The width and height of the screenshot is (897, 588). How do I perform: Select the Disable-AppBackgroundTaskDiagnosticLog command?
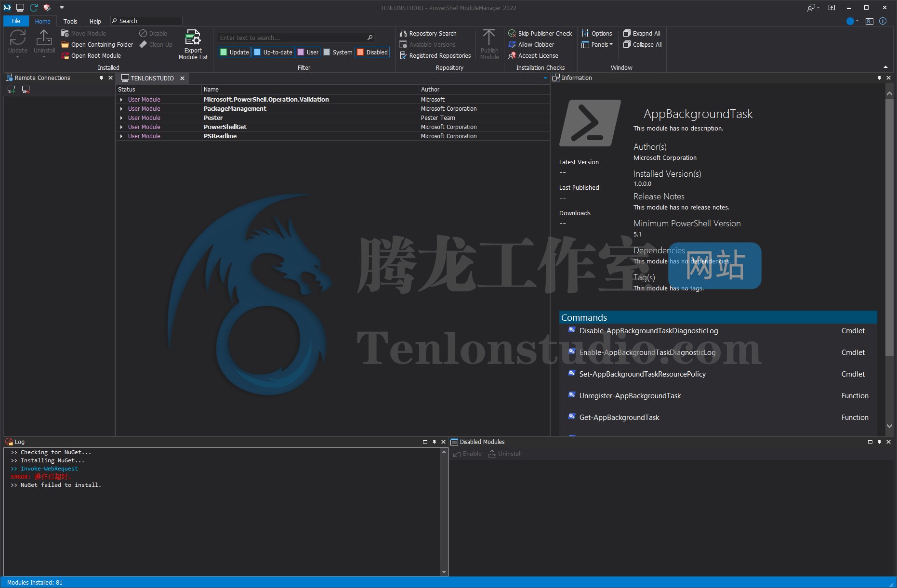click(648, 331)
